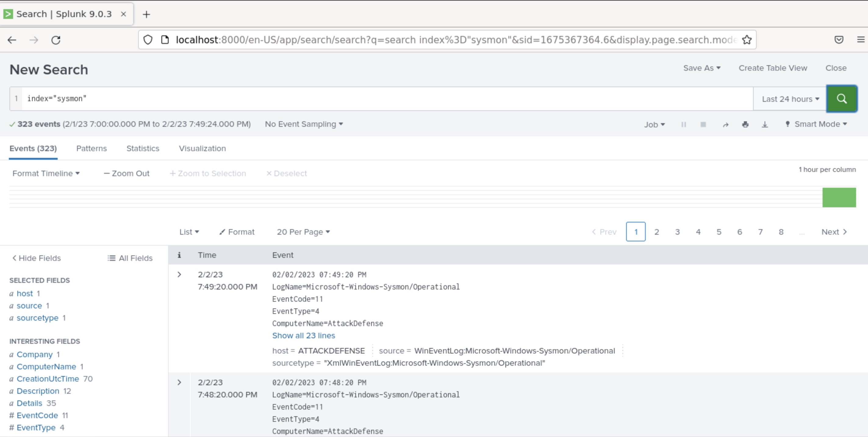Open the Company interesting field
The image size is (868, 437).
point(35,354)
